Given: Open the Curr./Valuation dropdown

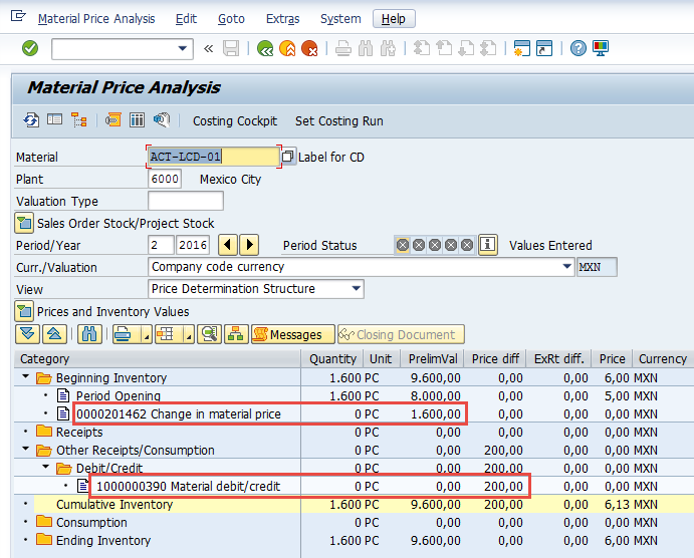Looking at the screenshot, I should [x=567, y=266].
